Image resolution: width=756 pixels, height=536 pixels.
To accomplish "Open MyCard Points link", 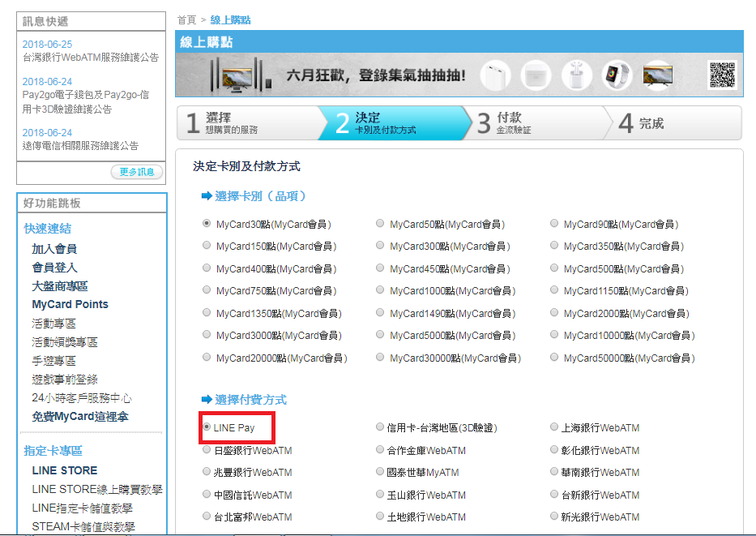I will 70,304.
